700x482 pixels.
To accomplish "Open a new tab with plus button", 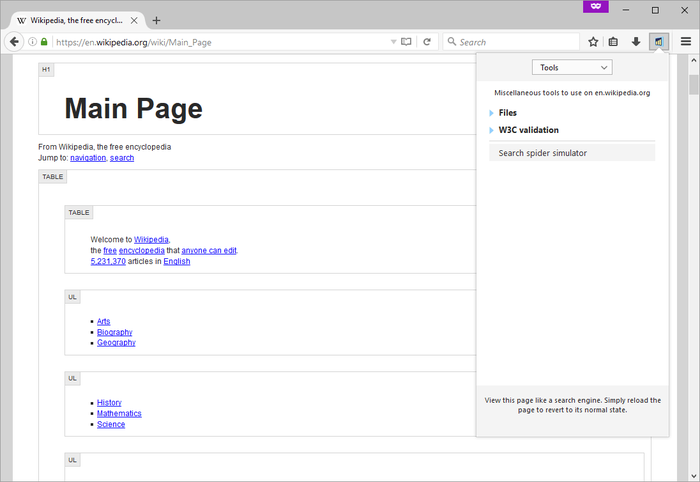I will pyautogui.click(x=156, y=21).
